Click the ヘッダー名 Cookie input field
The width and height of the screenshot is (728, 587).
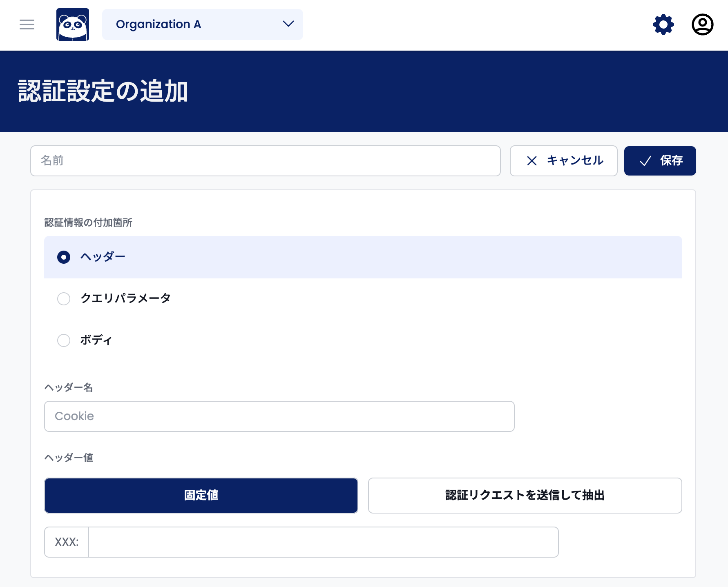click(279, 416)
